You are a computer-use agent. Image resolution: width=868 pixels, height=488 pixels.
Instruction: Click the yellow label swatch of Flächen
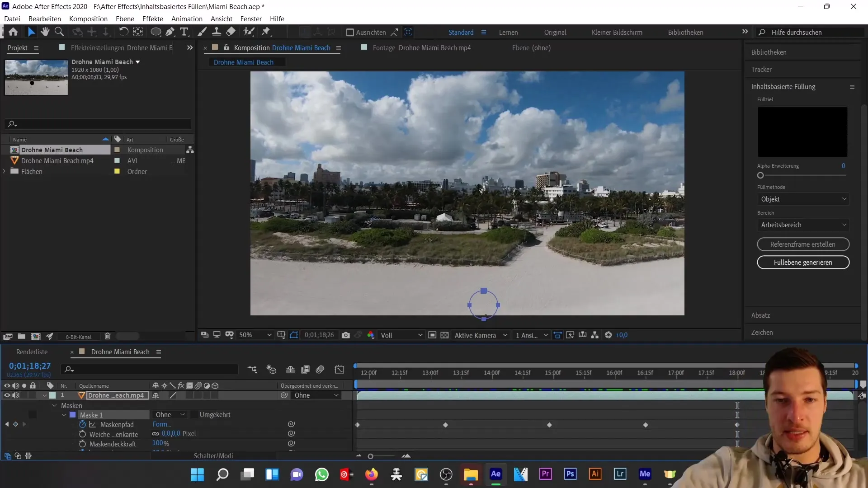pyautogui.click(x=117, y=172)
